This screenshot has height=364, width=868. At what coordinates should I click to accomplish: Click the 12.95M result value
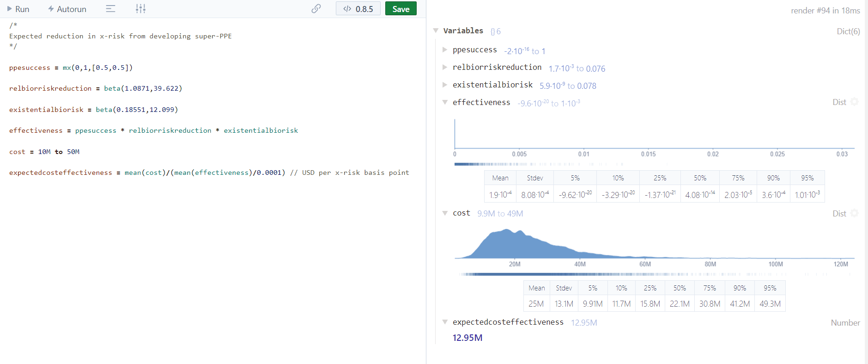coord(467,338)
